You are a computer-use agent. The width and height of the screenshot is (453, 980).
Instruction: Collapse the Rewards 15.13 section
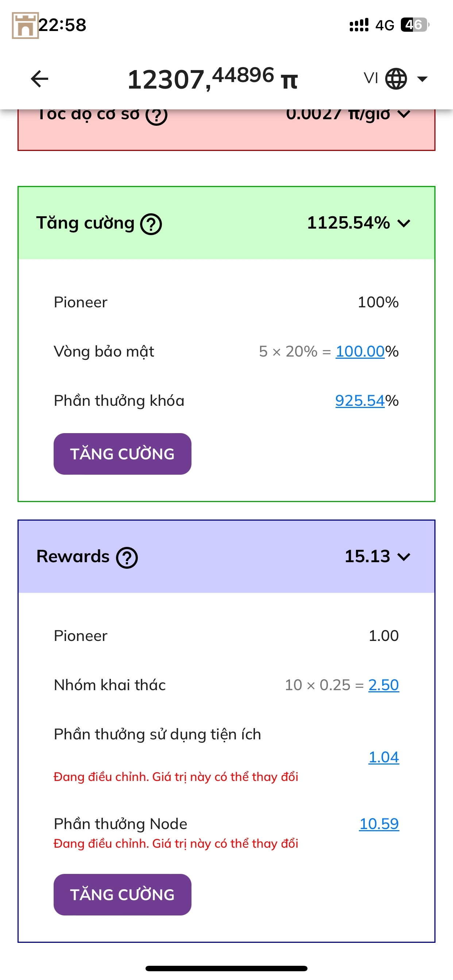click(404, 557)
